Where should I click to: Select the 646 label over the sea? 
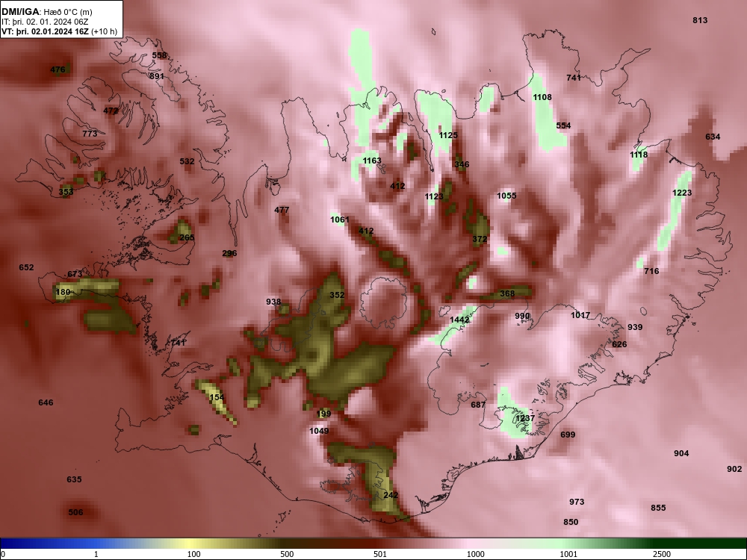[x=46, y=403]
